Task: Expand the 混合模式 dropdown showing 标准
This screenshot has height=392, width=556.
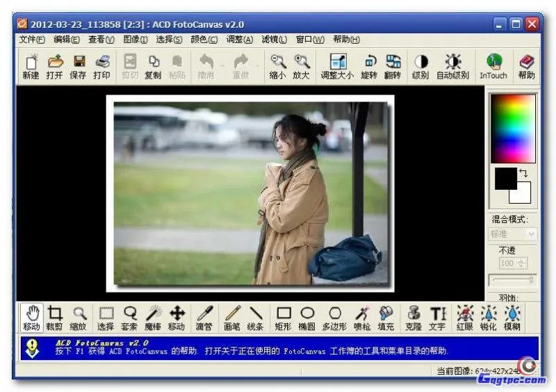Action: tap(513, 234)
